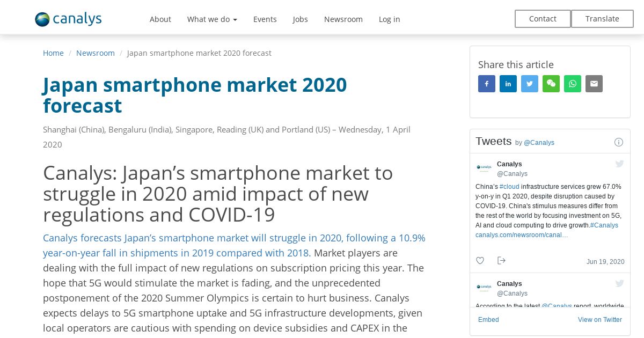Share article on Twitter
The height and width of the screenshot is (338, 644).
[x=530, y=84]
